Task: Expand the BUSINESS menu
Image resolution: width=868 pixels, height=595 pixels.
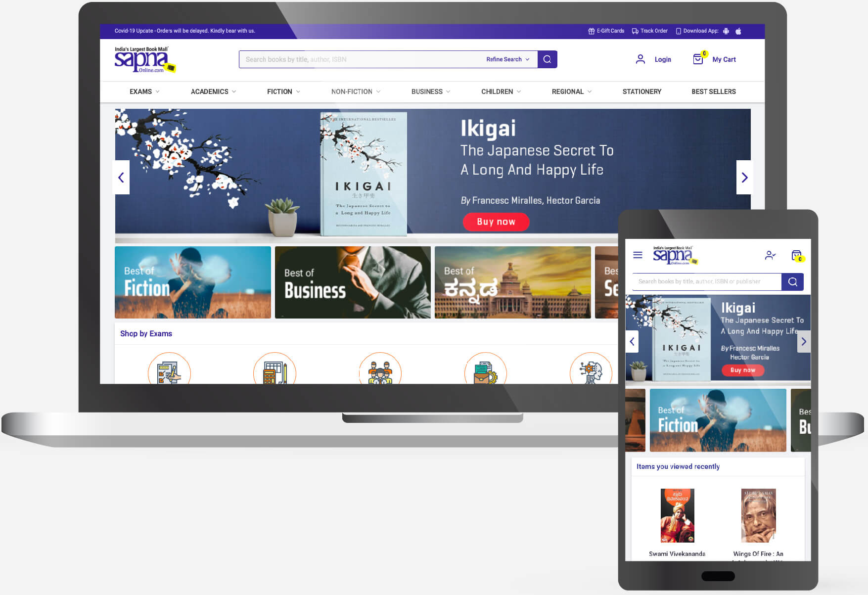Action: pos(431,92)
